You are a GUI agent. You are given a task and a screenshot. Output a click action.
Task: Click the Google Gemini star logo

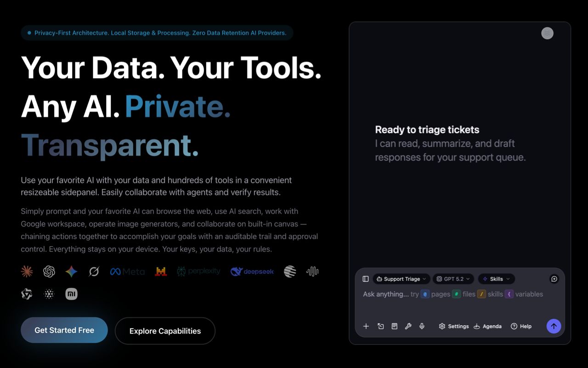pyautogui.click(x=71, y=272)
